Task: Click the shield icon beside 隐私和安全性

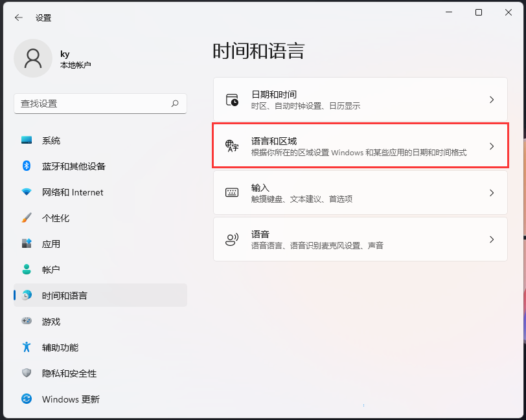Action: pos(26,373)
